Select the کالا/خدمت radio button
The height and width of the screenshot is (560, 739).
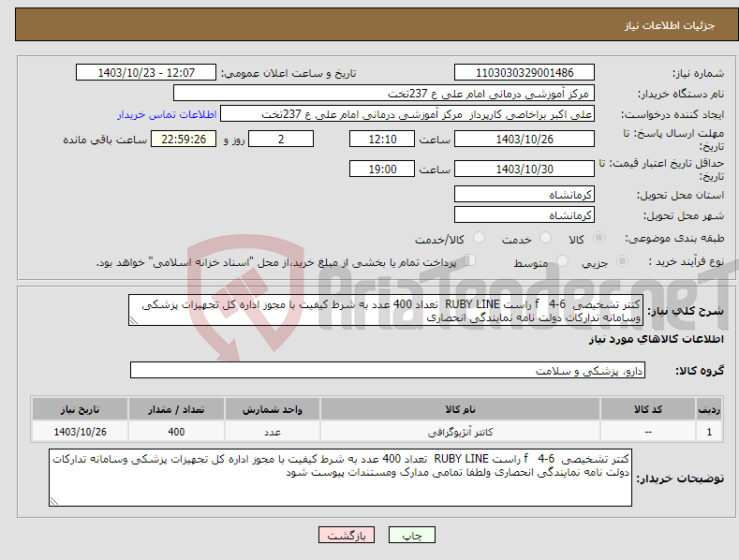click(x=479, y=238)
